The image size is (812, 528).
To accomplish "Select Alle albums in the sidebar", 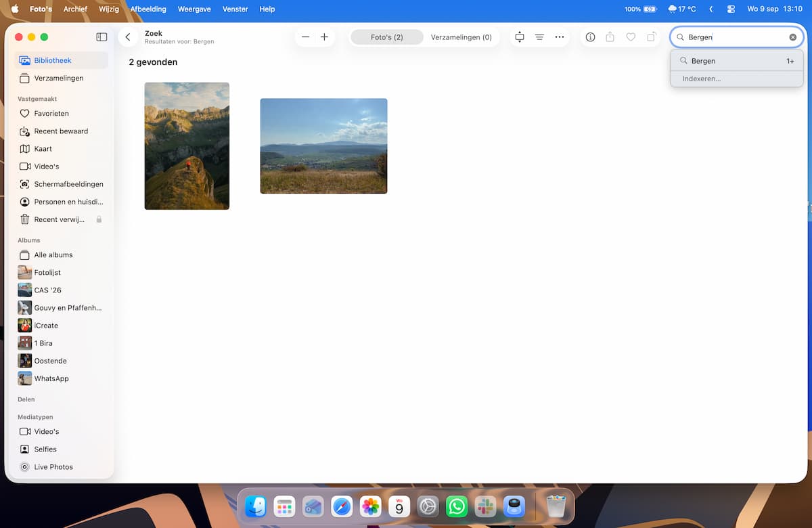I will (62, 255).
